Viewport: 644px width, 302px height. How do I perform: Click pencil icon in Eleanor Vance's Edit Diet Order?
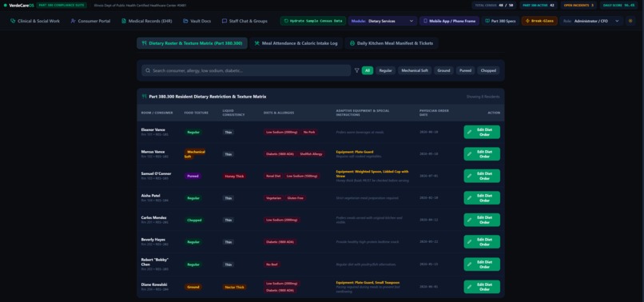pos(470,133)
